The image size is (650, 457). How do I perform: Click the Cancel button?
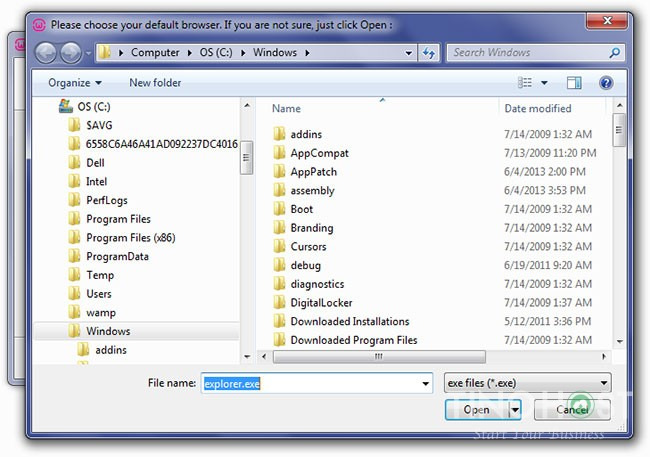click(572, 410)
